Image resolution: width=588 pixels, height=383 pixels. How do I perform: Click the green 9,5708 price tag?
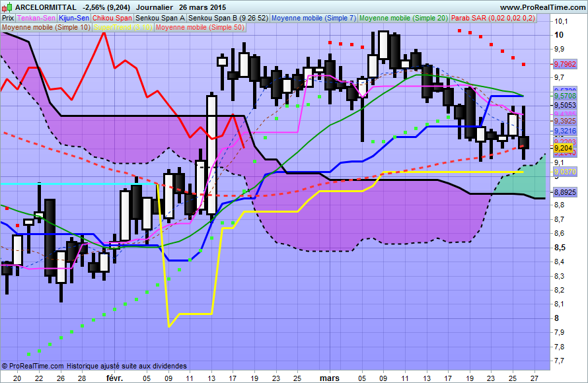[565, 96]
